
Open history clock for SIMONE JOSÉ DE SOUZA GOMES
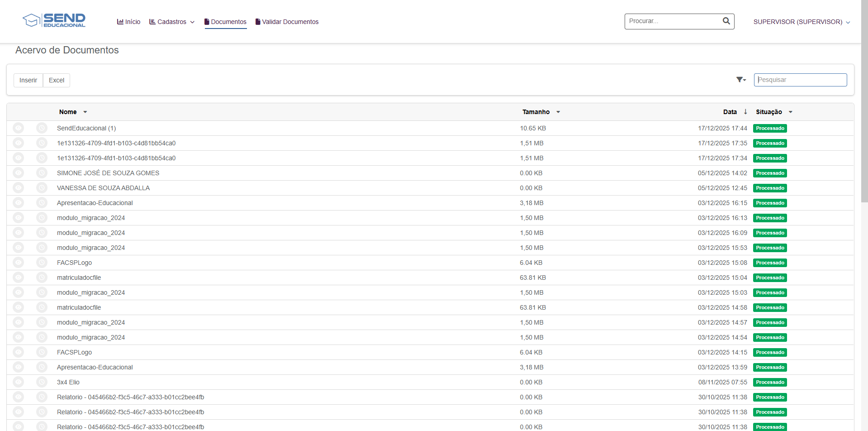tap(42, 173)
